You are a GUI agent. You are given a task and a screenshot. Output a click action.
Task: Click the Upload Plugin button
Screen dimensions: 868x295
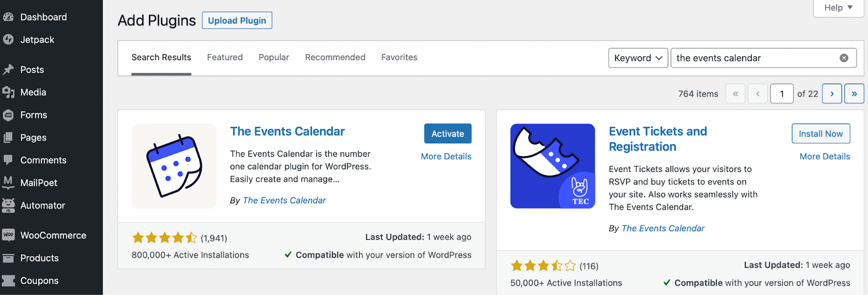(237, 21)
